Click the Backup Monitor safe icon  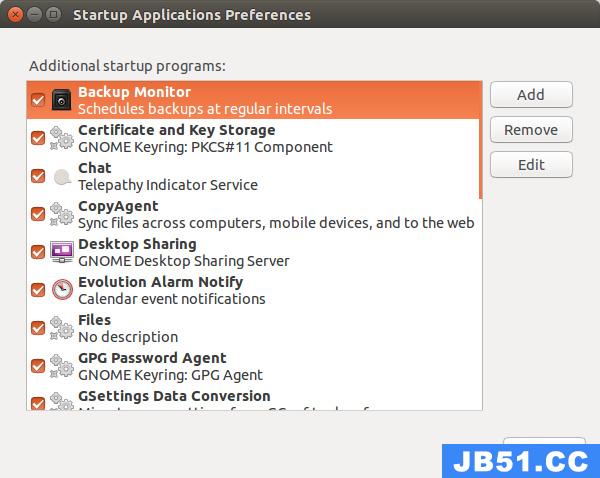(61, 100)
